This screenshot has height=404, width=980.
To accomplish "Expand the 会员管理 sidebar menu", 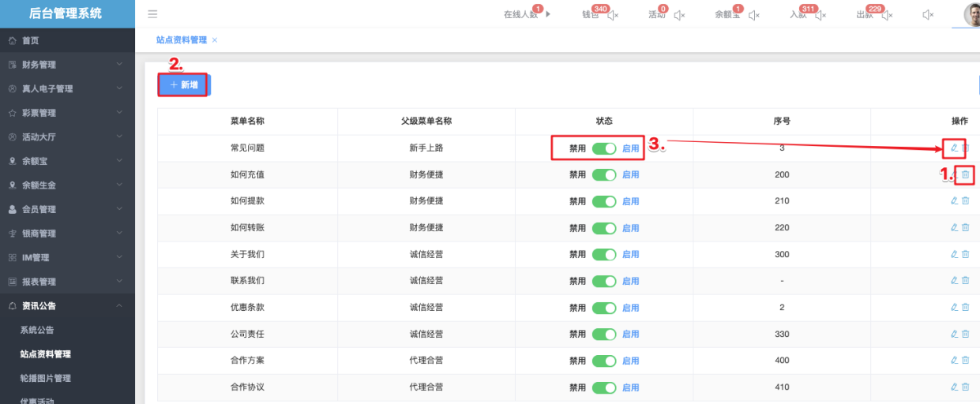I will point(67,209).
